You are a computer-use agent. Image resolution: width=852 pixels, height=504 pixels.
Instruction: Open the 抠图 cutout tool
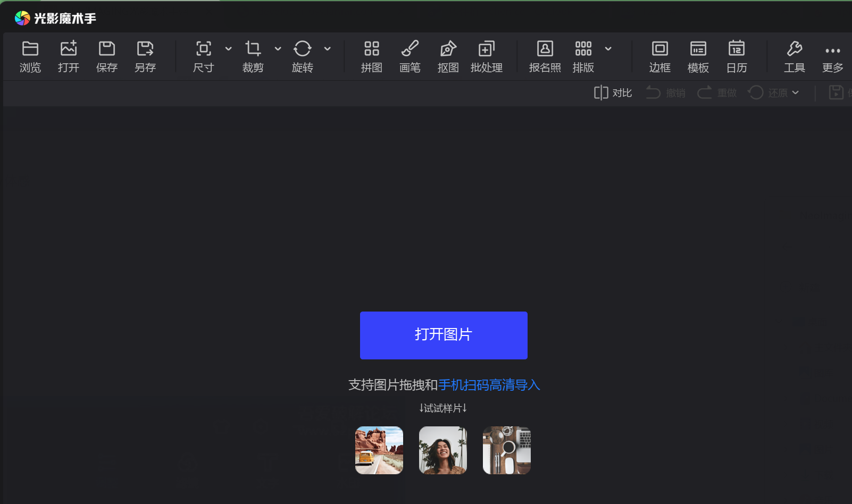tap(448, 56)
